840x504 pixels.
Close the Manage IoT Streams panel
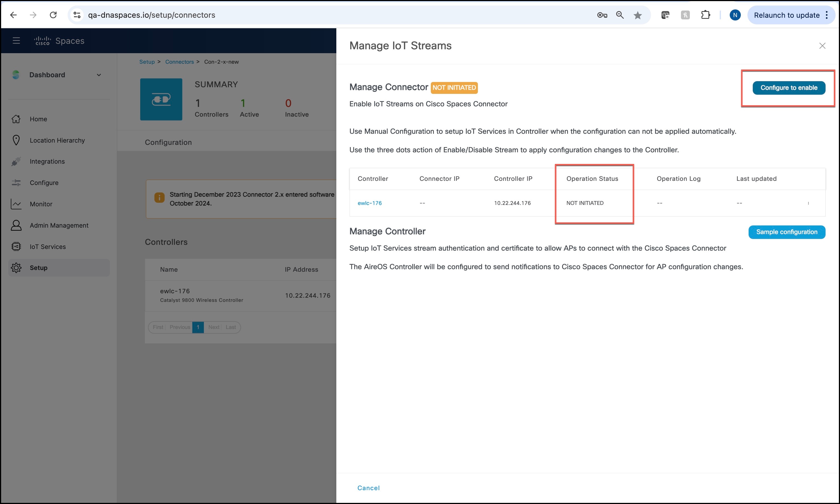pyautogui.click(x=822, y=46)
